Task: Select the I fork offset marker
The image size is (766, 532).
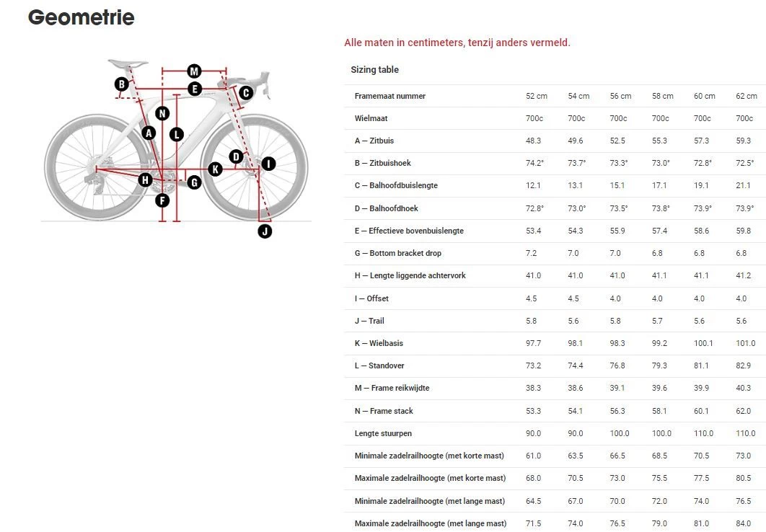Action: [x=268, y=164]
